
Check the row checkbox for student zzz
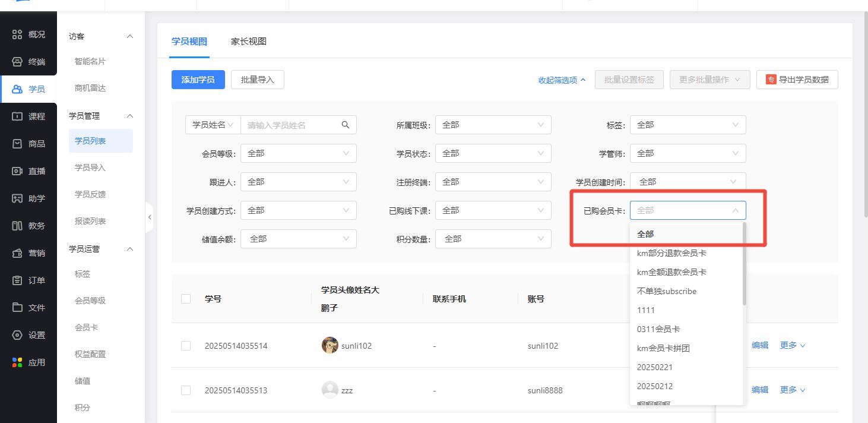[186, 390]
